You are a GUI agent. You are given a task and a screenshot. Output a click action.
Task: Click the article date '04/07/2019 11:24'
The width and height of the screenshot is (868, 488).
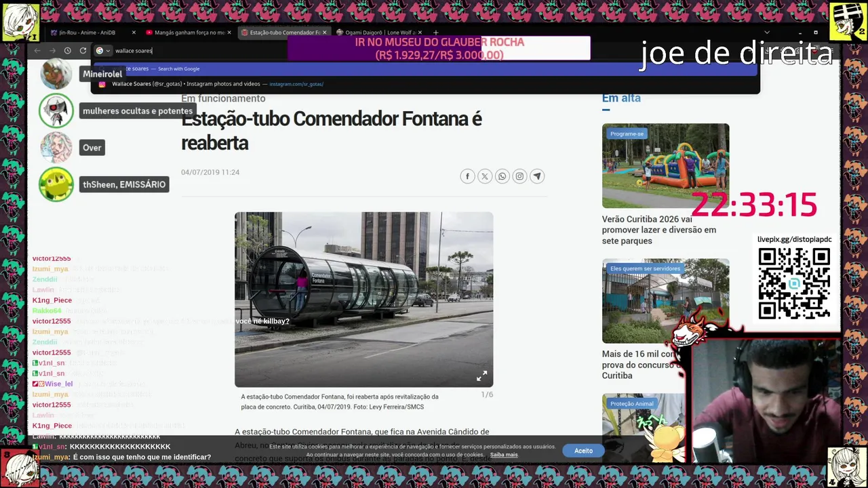pyautogui.click(x=210, y=172)
